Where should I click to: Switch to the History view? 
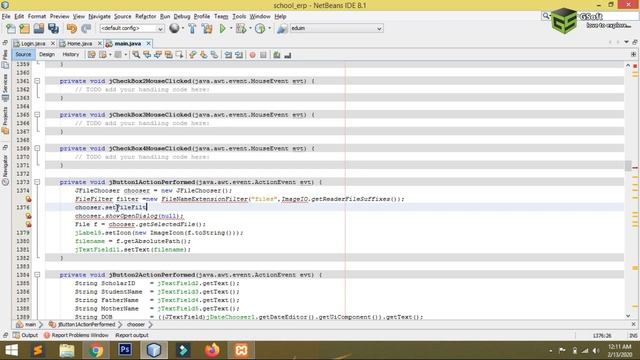pyautogui.click(x=71, y=54)
